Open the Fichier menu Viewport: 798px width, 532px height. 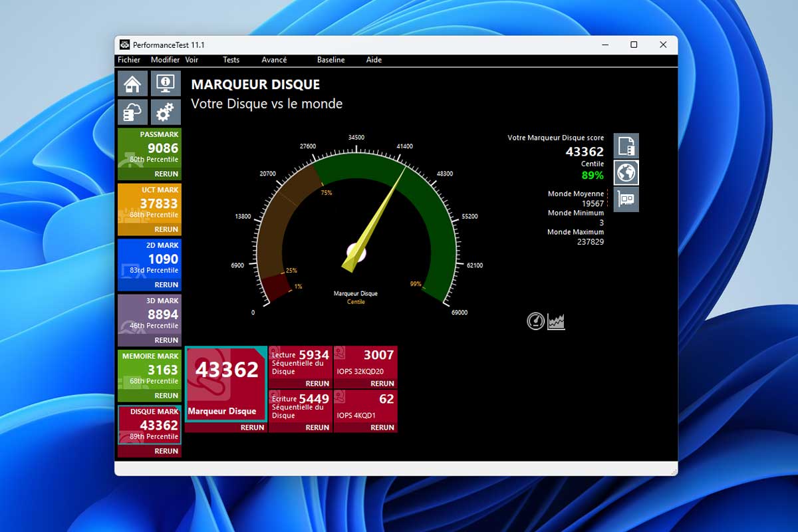(x=129, y=60)
